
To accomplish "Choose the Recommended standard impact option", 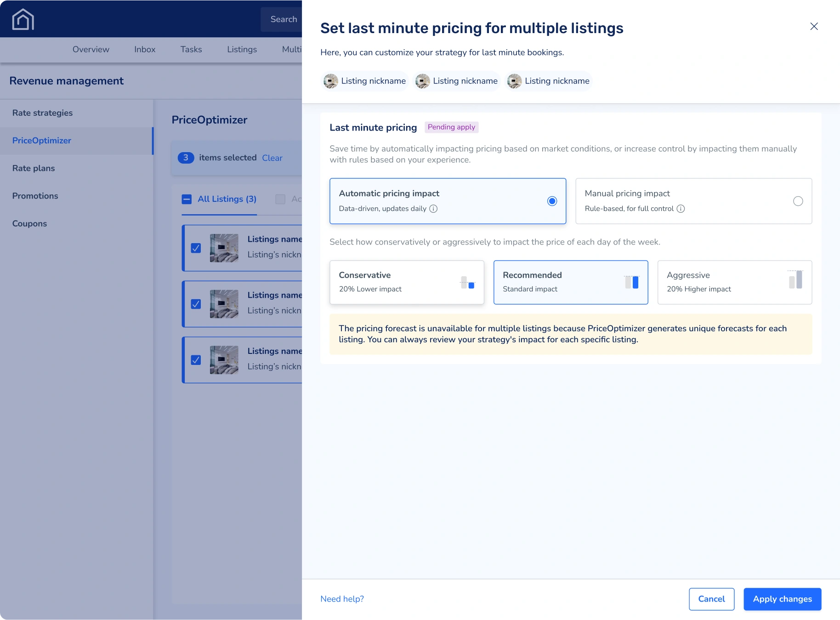I will (x=571, y=282).
